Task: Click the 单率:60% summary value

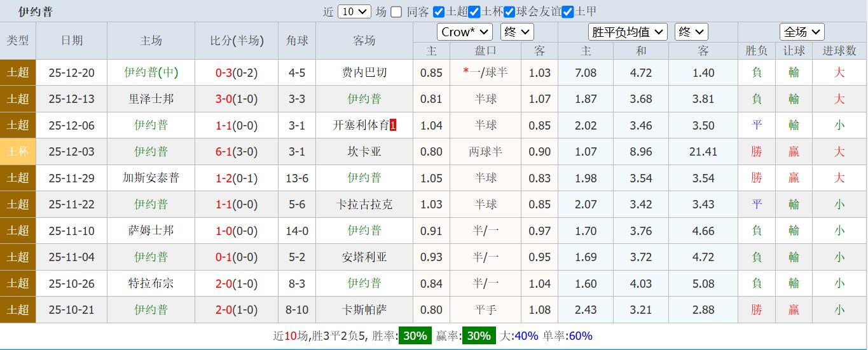Action: [x=568, y=336]
